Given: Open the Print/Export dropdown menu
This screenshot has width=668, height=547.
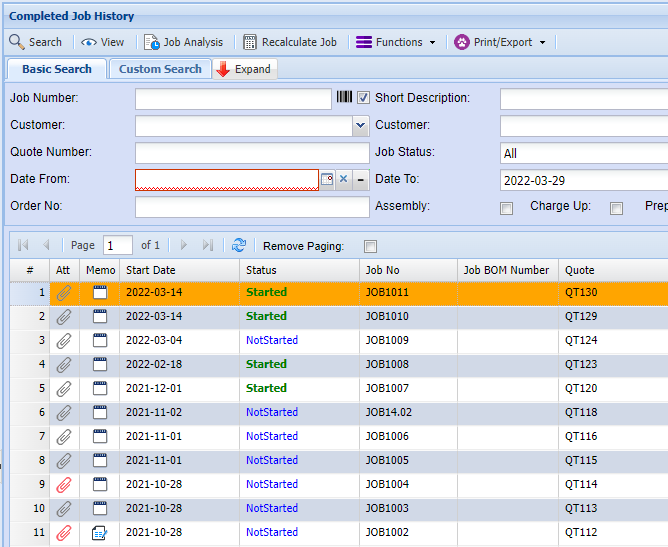Looking at the screenshot, I should click(500, 42).
